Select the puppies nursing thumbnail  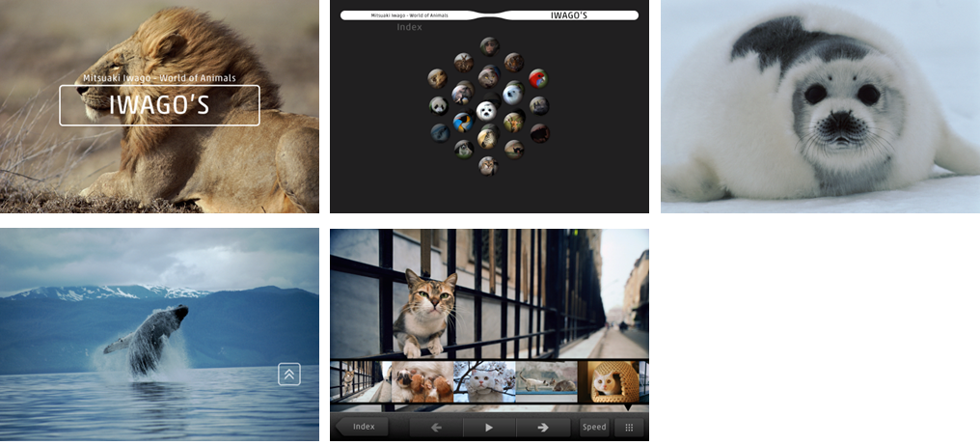coord(422,382)
